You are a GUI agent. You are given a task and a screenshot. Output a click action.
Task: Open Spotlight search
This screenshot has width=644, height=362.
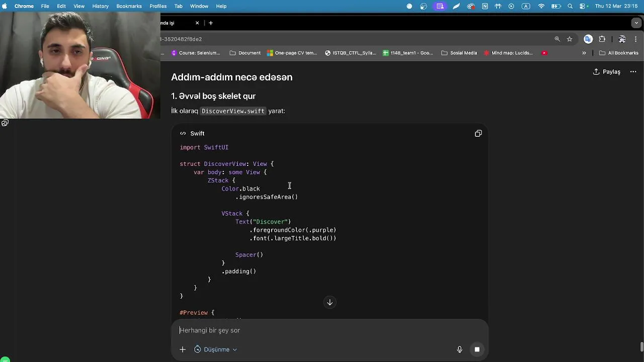(x=570, y=6)
